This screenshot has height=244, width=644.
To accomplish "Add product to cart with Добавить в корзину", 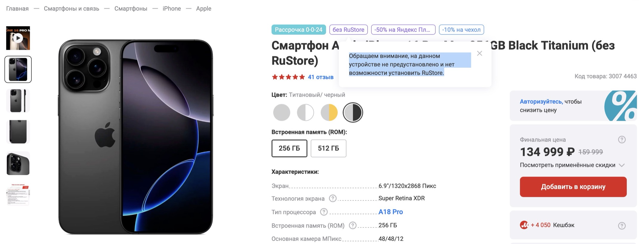I will [573, 187].
